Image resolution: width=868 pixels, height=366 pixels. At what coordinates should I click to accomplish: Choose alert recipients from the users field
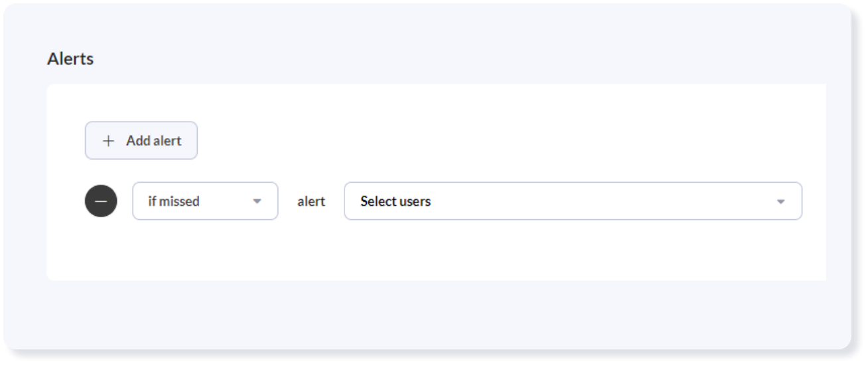click(573, 201)
